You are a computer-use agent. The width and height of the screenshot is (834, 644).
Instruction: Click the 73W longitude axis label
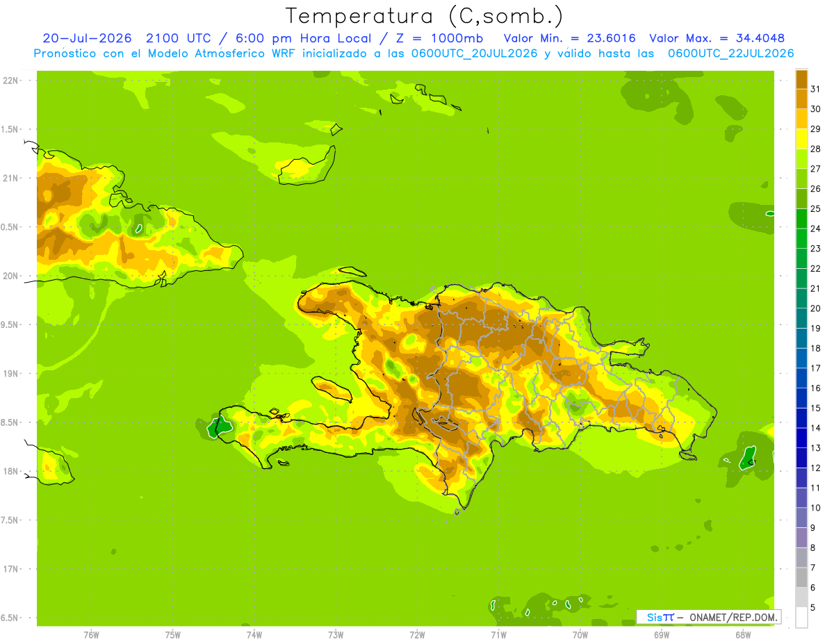(336, 634)
